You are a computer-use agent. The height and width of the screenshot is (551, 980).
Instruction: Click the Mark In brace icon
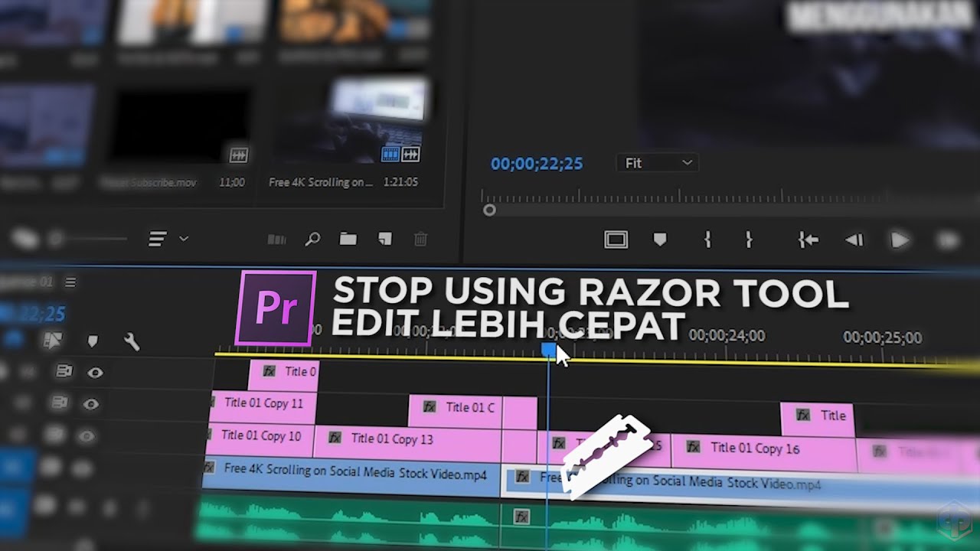coord(707,240)
